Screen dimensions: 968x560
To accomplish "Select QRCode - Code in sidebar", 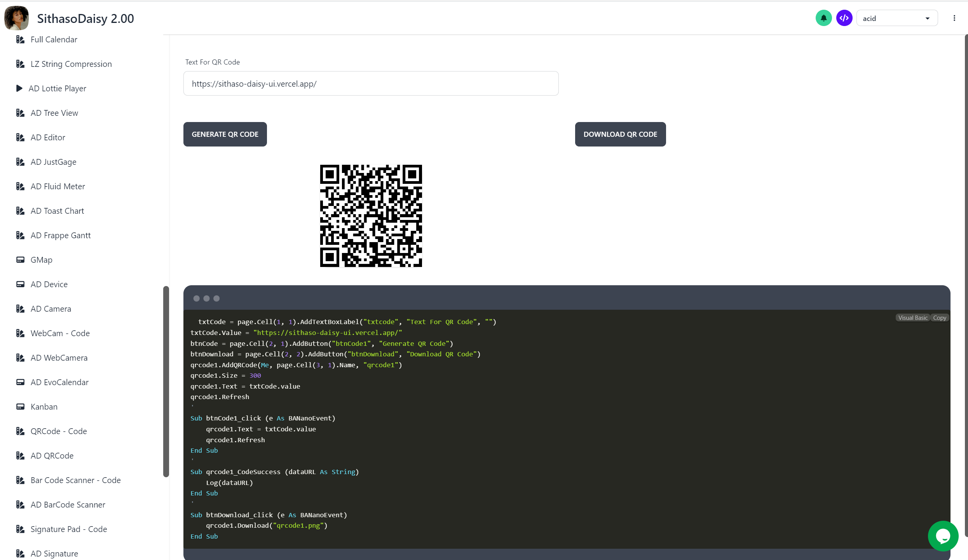I will (59, 431).
